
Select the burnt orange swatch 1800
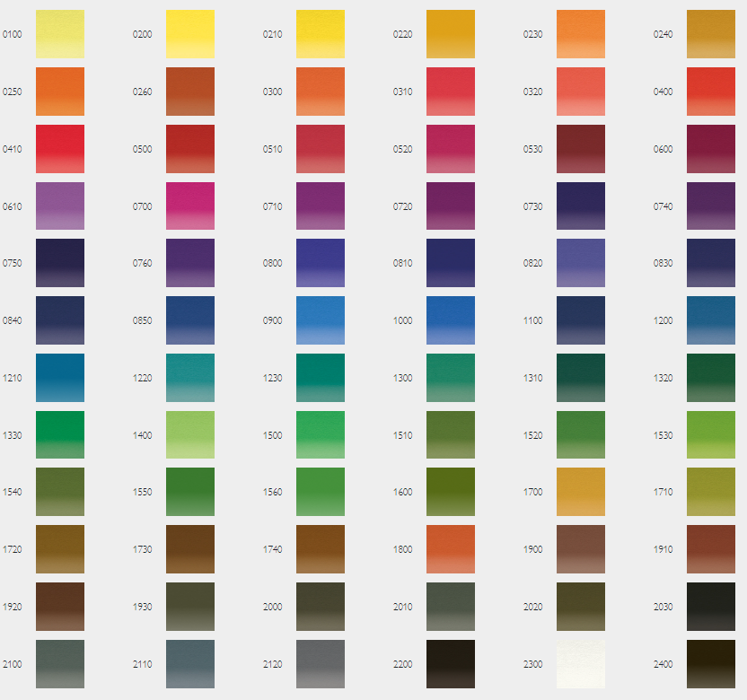(x=451, y=549)
